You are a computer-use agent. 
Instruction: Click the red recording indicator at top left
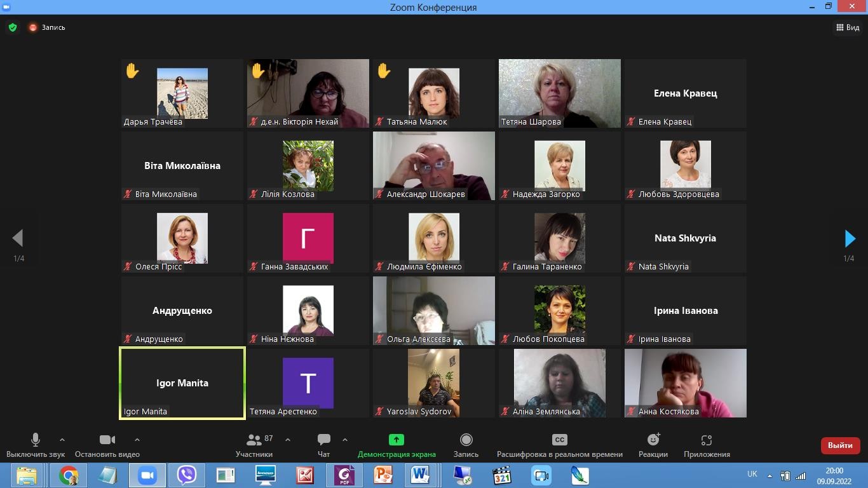pos(33,27)
